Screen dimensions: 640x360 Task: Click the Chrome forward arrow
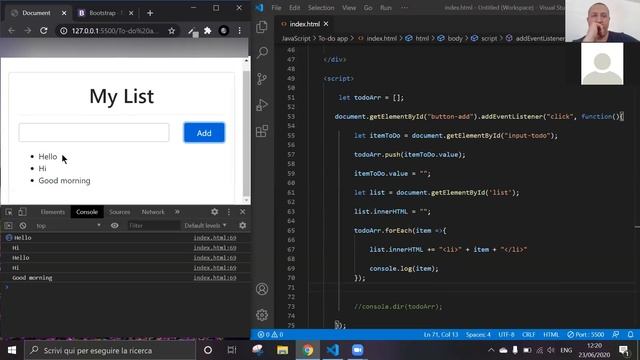point(27,31)
